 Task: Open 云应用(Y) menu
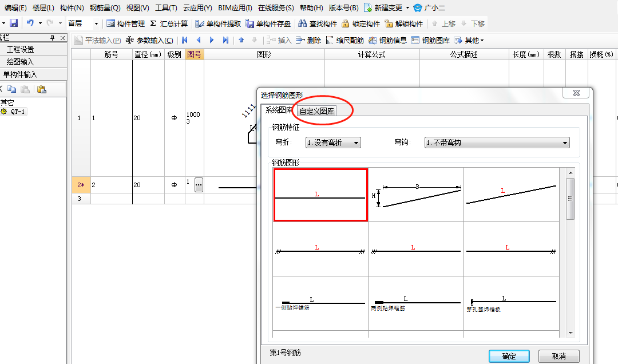point(197,8)
